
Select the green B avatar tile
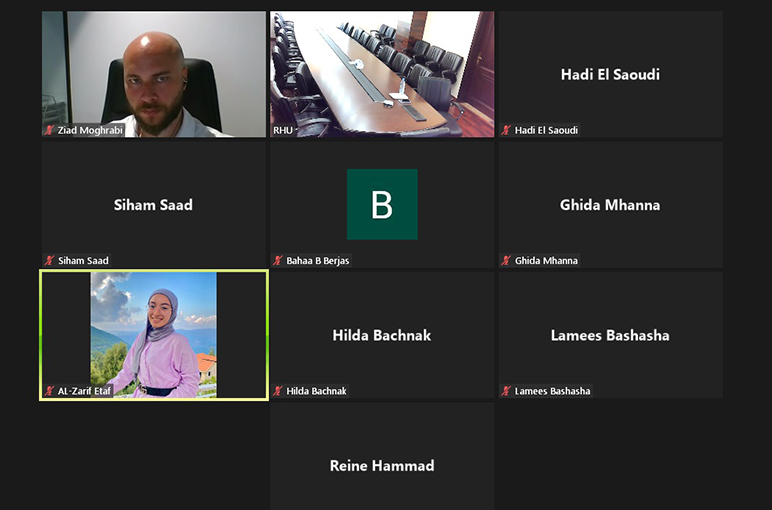pos(382,204)
